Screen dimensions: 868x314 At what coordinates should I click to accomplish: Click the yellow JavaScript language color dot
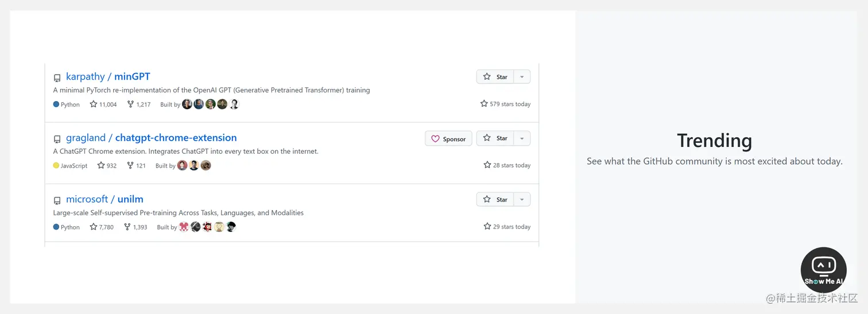click(56, 165)
